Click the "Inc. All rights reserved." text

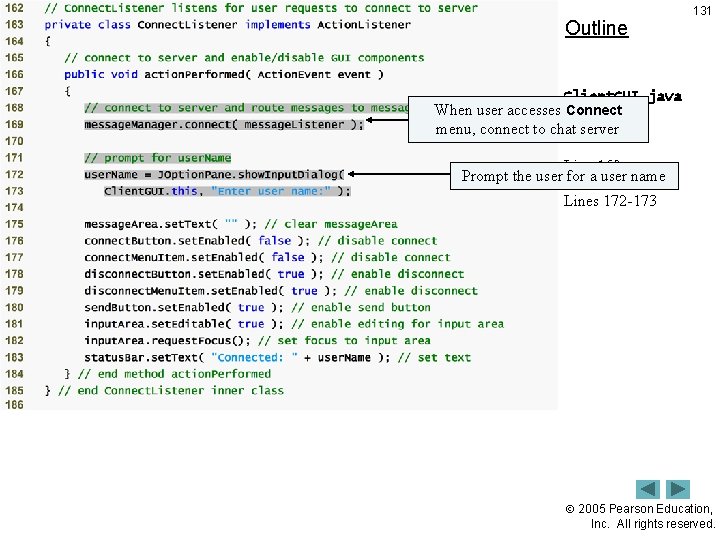[x=652, y=524]
